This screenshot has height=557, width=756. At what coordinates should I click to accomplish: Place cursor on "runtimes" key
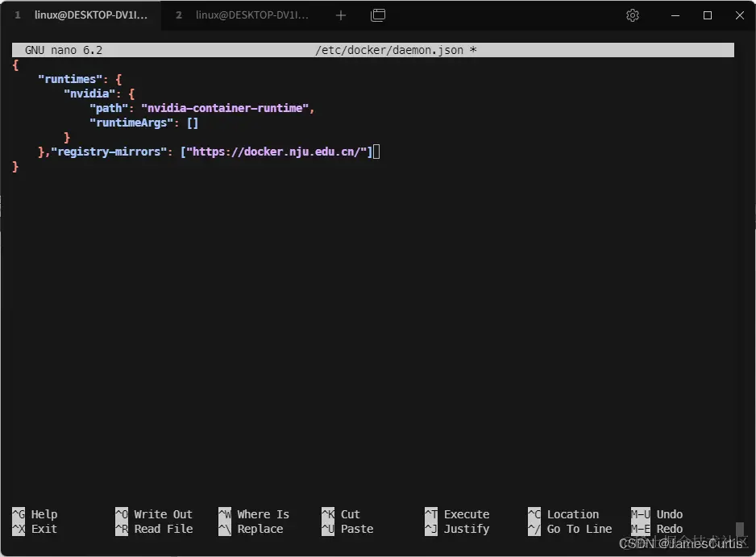pos(70,79)
